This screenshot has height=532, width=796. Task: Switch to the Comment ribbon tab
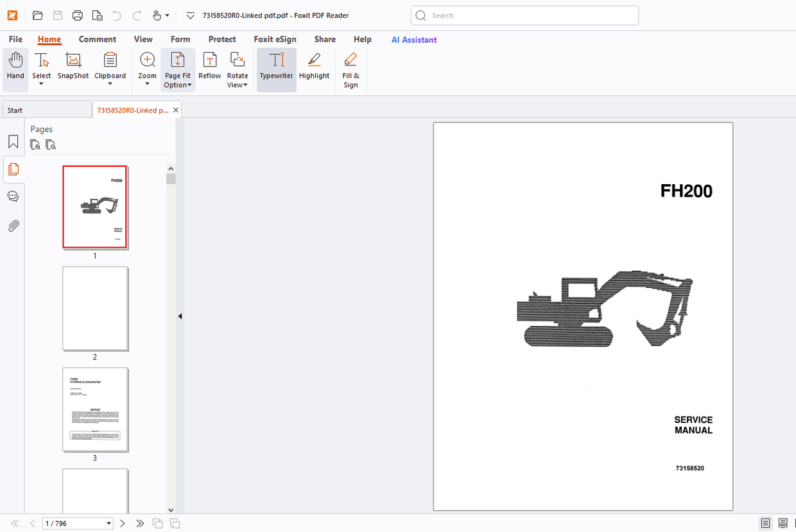coord(98,39)
